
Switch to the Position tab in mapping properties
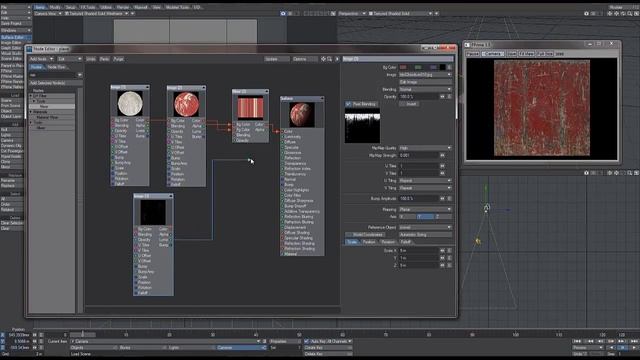(x=369, y=242)
